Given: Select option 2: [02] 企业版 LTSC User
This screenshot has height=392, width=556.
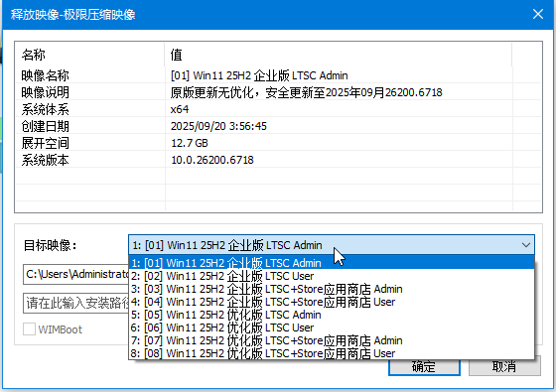Looking at the screenshot, I should point(332,276).
